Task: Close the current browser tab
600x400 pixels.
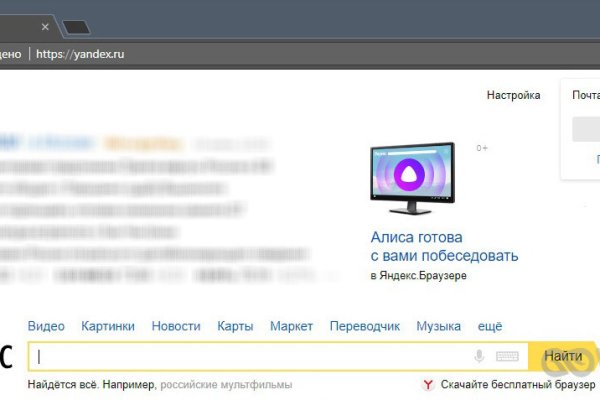Action: pyautogui.click(x=45, y=27)
